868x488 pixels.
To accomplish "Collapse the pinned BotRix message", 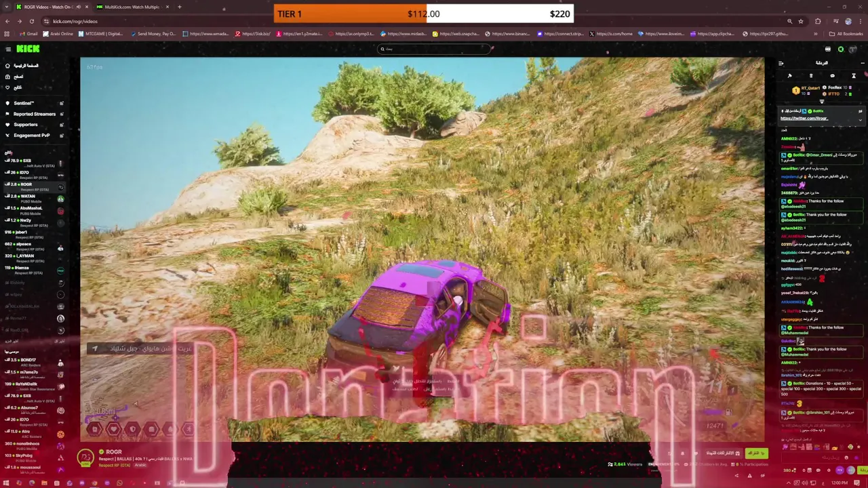I will (860, 120).
